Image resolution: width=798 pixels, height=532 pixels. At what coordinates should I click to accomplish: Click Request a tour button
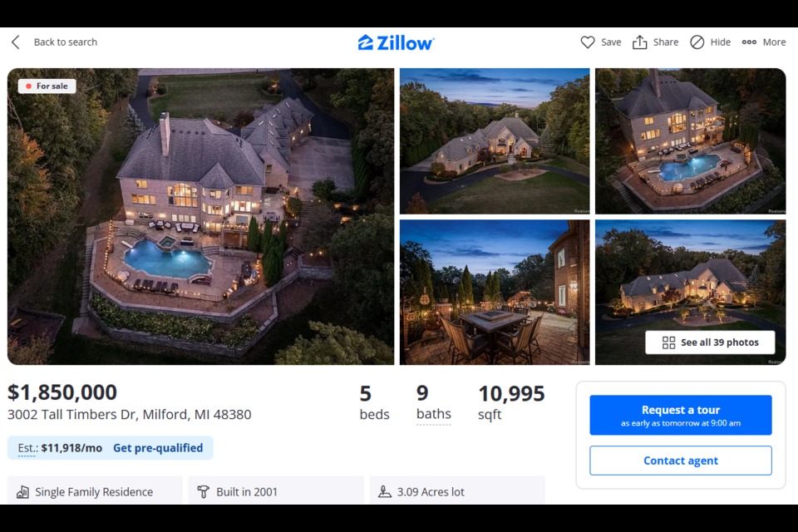pos(681,415)
